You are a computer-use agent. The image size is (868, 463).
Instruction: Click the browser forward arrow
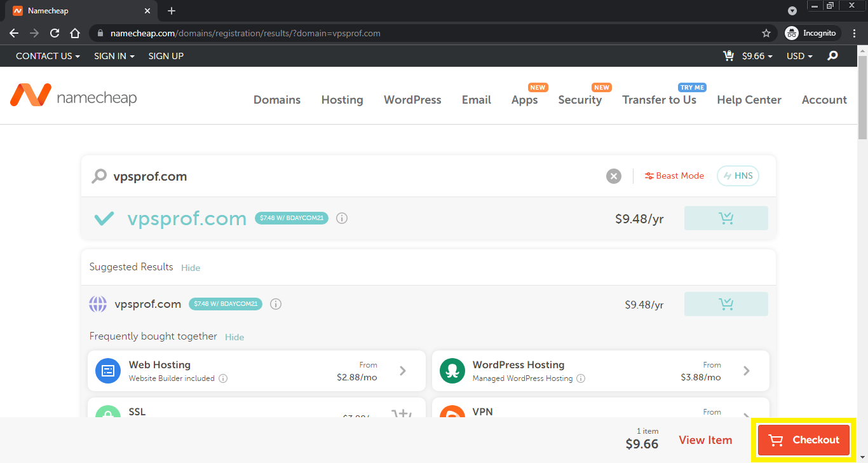tap(34, 33)
